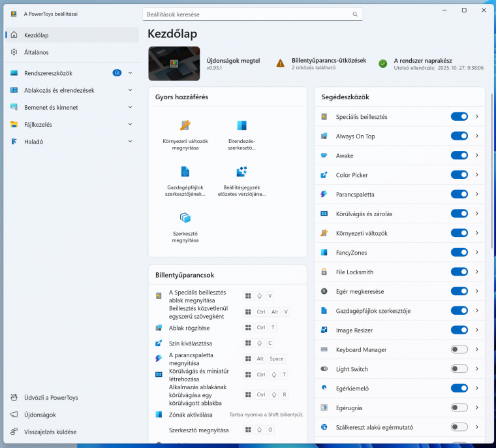The height and width of the screenshot is (448, 496).
Task: Select Újdonságok in the sidebar footer
Action: pyautogui.click(x=40, y=415)
